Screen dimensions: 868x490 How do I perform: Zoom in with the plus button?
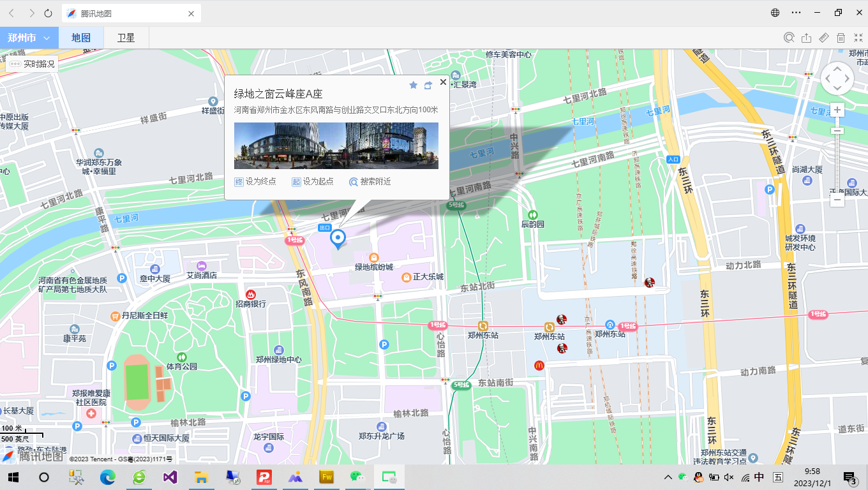838,110
